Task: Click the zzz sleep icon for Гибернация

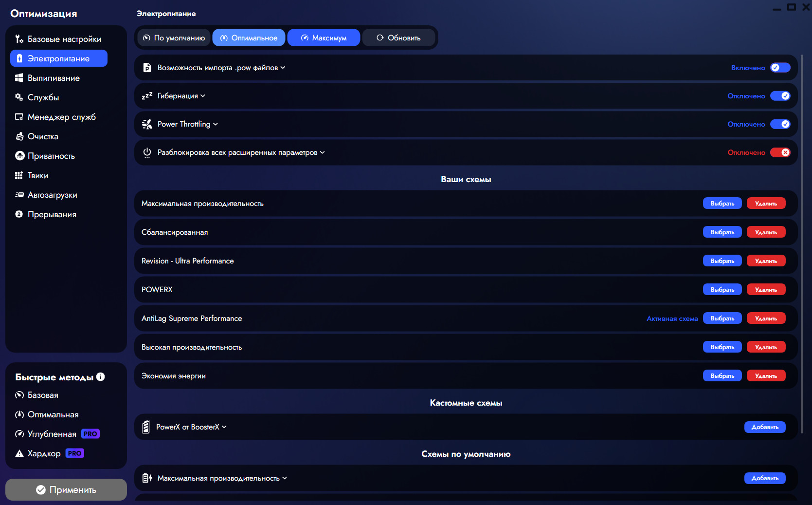Action: pos(147,96)
